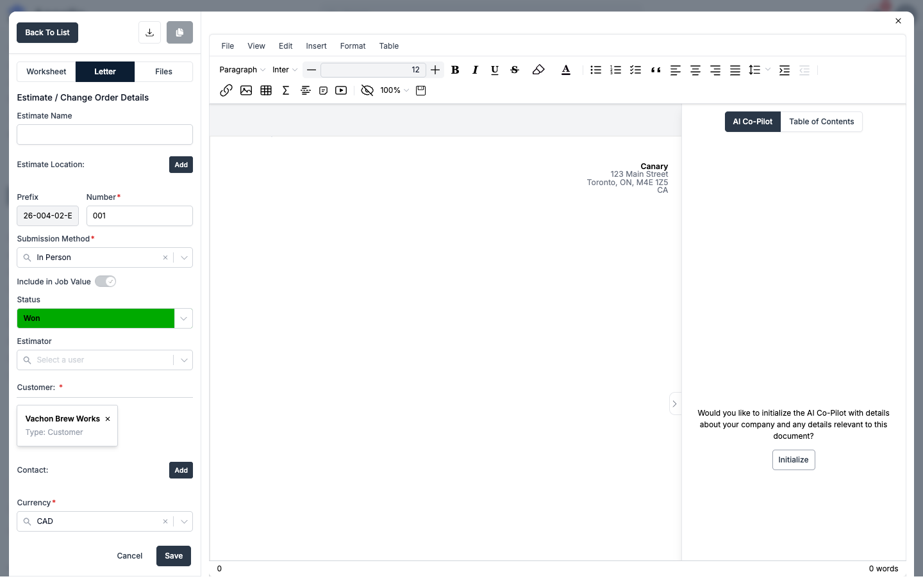
Task: Click the crossed-out eye visibility icon
Action: [x=367, y=90]
